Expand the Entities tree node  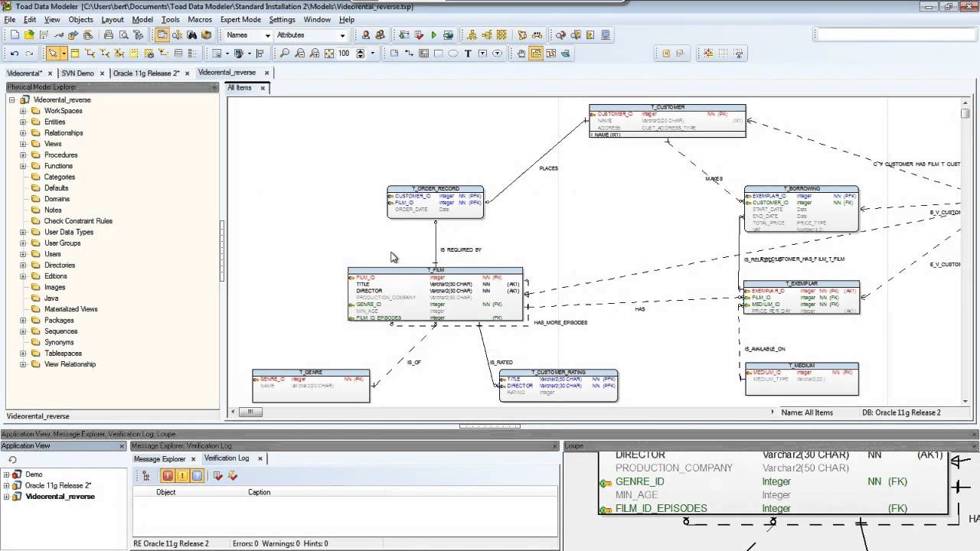click(23, 122)
